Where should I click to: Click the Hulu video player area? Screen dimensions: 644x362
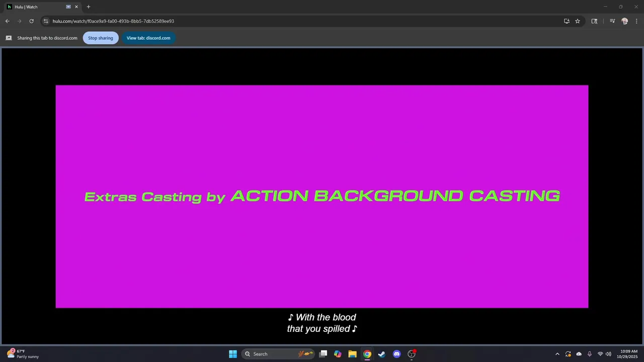pos(322,196)
